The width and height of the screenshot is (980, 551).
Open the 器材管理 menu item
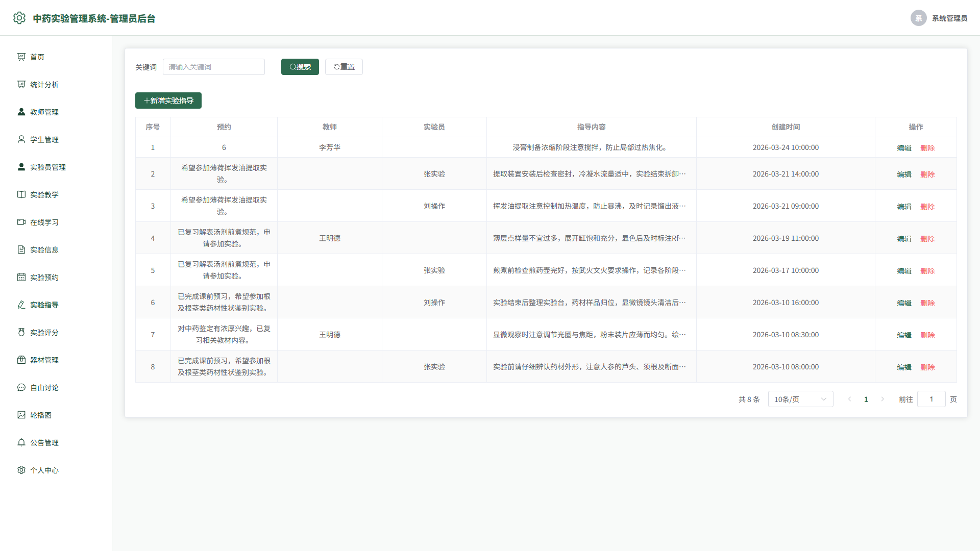point(56,360)
